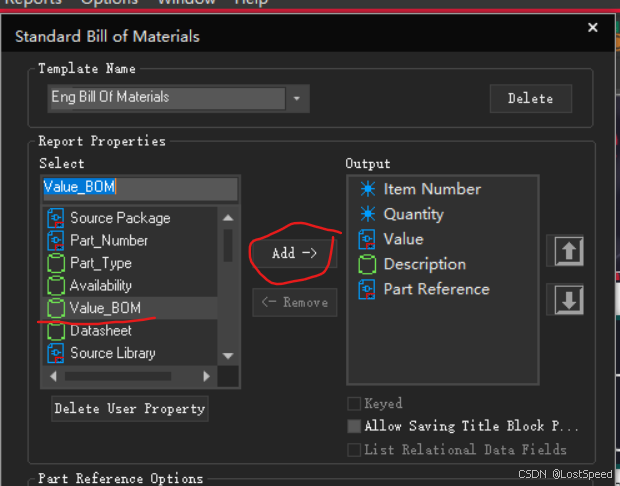
Task: Enable the Keyed checkbox
Action: coord(353,404)
